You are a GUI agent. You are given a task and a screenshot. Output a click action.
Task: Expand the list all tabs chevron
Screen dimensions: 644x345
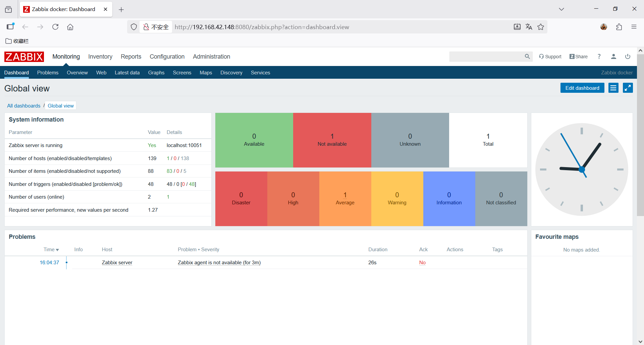(x=561, y=9)
